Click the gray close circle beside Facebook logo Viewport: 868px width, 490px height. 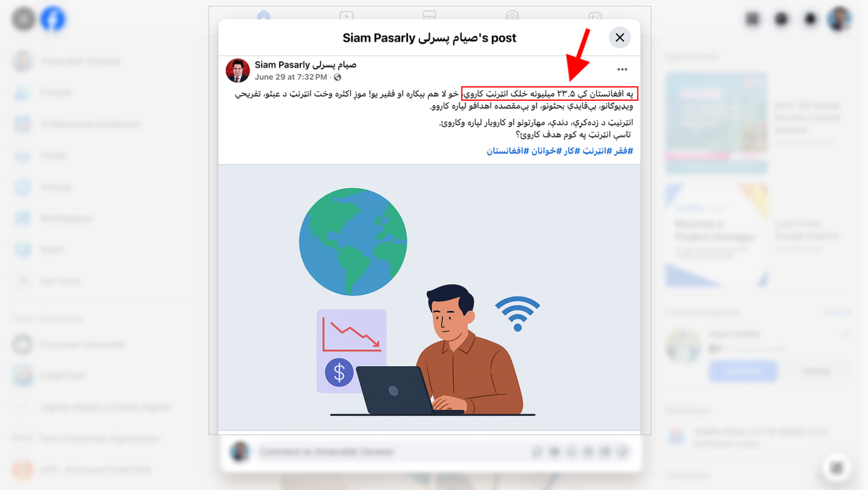tap(24, 19)
